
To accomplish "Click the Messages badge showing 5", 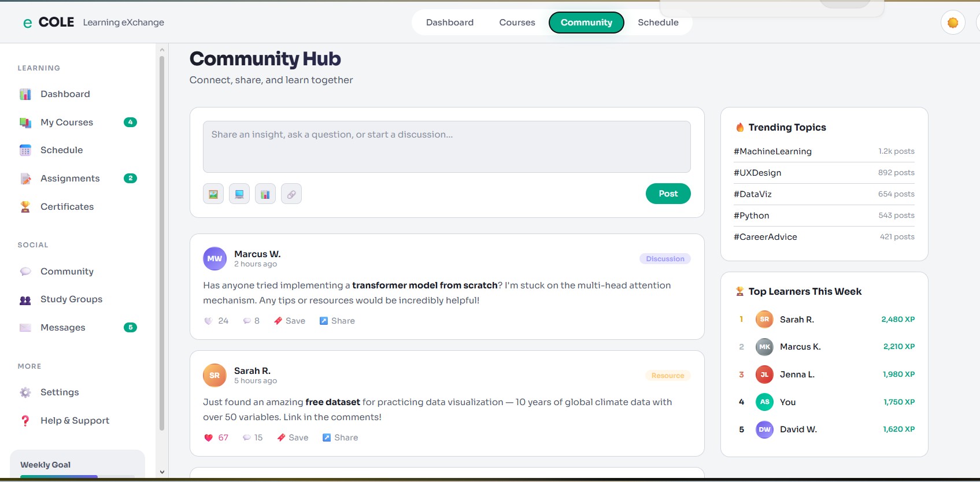I will (130, 327).
